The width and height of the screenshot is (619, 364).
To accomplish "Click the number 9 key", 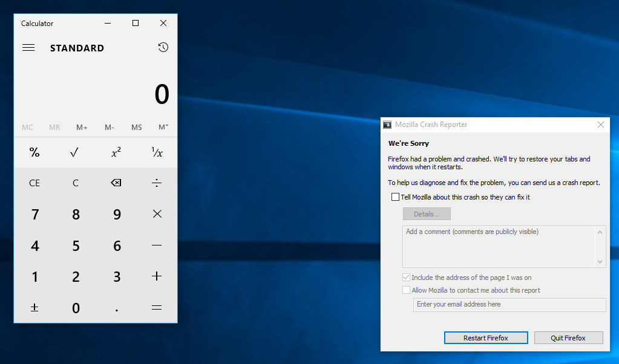I will tap(116, 214).
